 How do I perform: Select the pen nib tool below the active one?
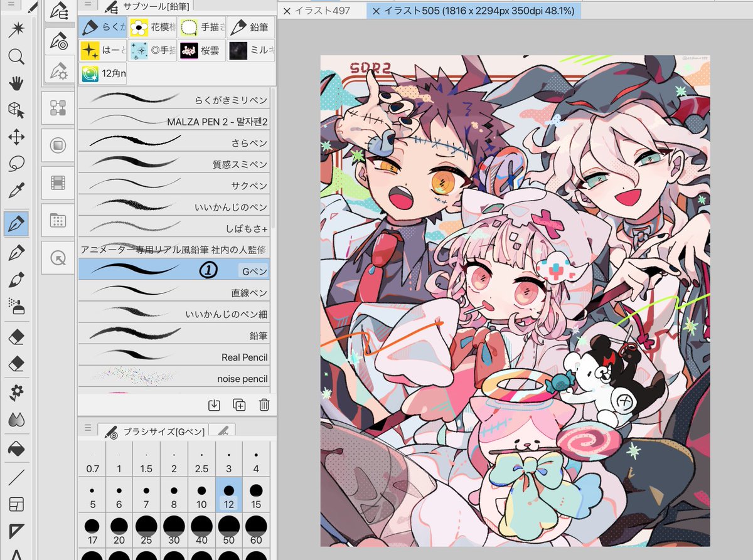coord(16,253)
